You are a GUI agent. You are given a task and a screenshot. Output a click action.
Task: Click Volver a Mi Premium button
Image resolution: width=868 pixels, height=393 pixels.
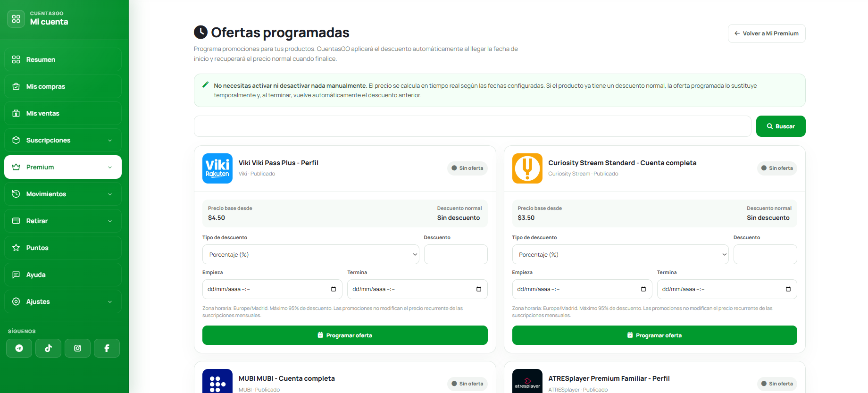(x=767, y=33)
